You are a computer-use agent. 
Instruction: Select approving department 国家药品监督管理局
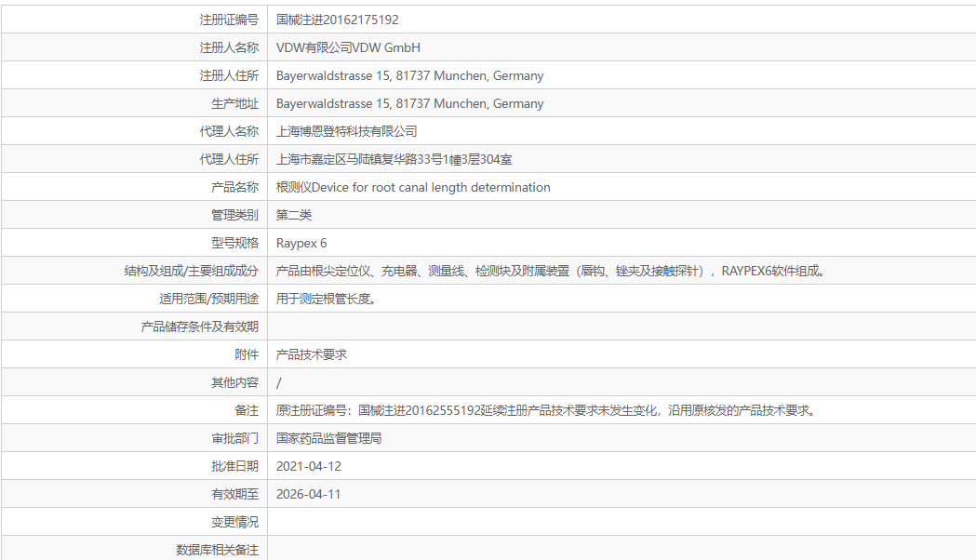pos(328,439)
